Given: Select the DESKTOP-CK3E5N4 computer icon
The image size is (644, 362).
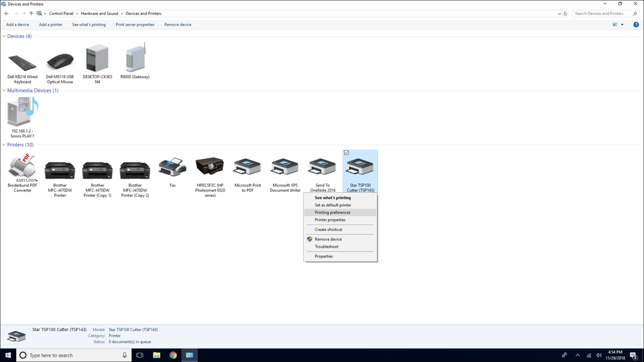Looking at the screenshot, I should pos(97,59).
